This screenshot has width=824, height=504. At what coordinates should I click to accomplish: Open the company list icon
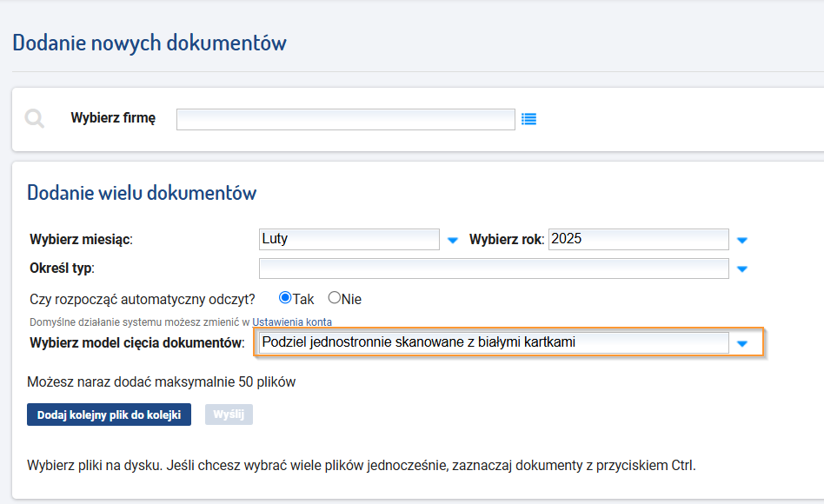[x=528, y=119]
